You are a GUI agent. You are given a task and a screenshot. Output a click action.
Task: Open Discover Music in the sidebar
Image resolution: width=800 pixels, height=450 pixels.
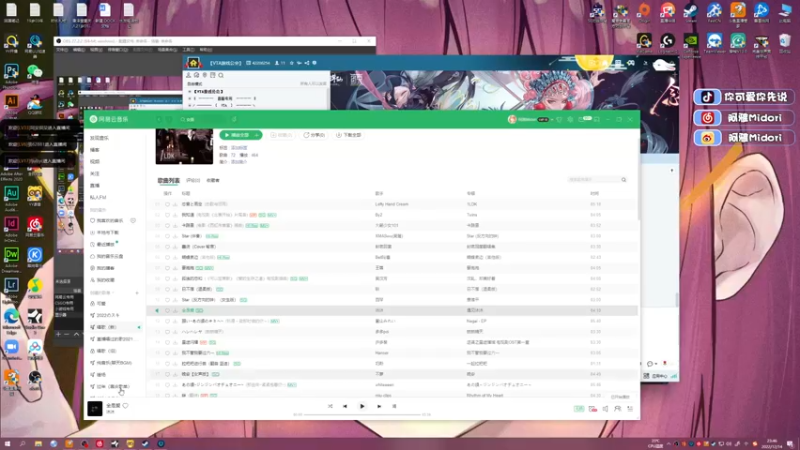click(99, 138)
